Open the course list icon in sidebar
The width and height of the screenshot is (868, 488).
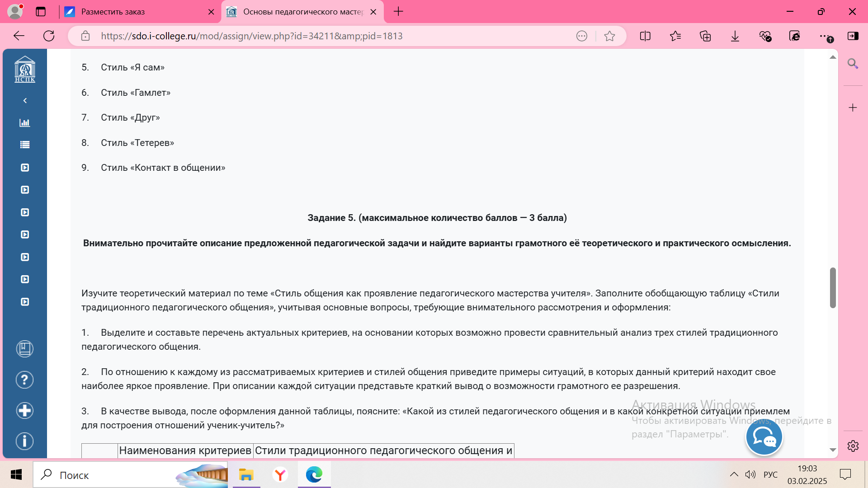pyautogui.click(x=25, y=145)
